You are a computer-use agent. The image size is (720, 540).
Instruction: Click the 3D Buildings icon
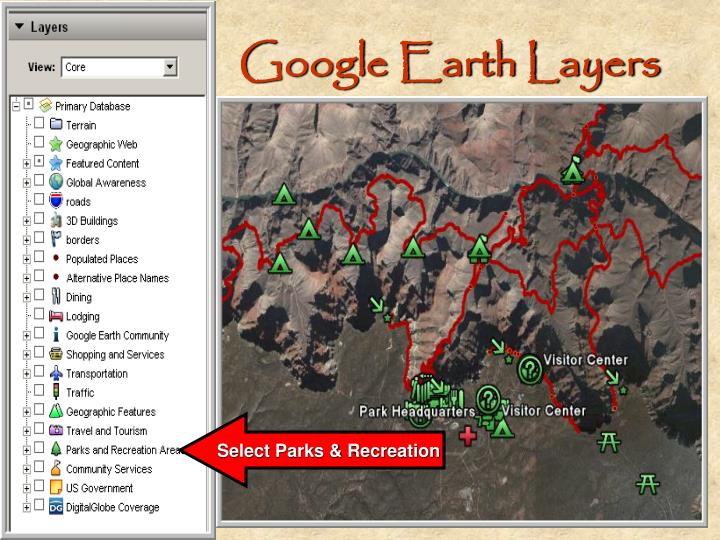(x=56, y=220)
